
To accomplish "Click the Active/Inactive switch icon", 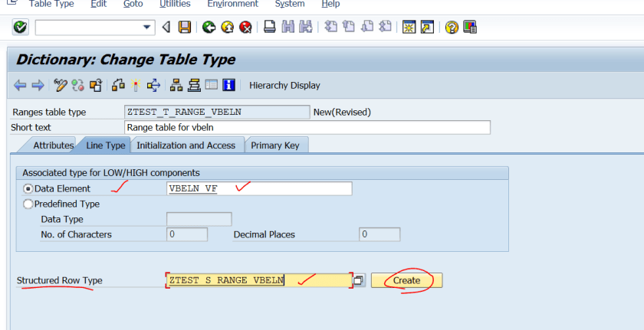I will tap(77, 85).
